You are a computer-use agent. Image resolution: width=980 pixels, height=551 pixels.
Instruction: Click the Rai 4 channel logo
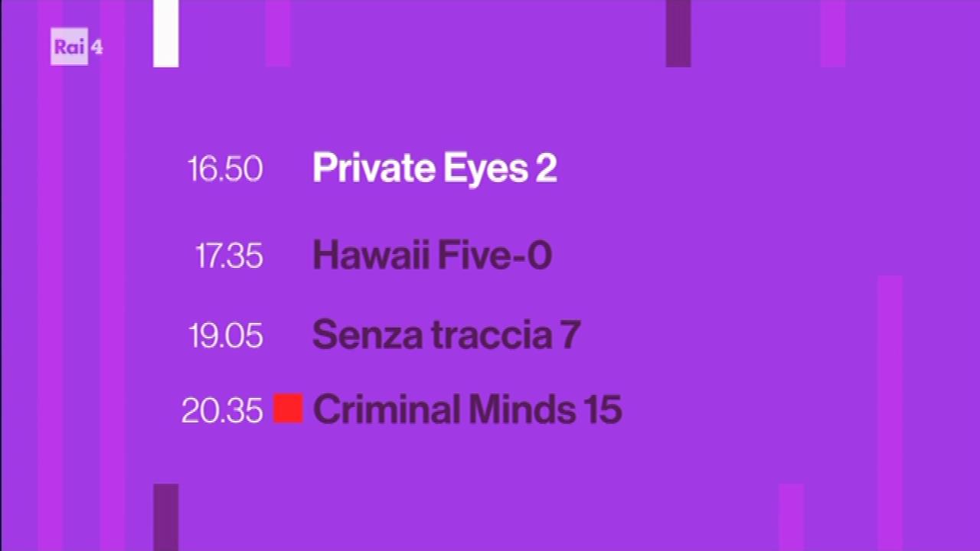[77, 47]
